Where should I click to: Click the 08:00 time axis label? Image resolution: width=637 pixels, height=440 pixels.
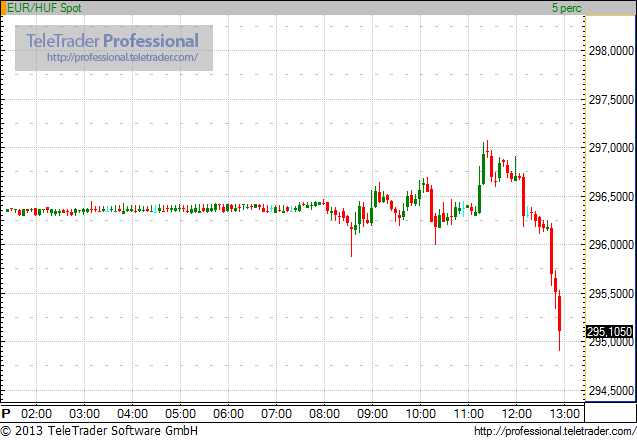(324, 414)
